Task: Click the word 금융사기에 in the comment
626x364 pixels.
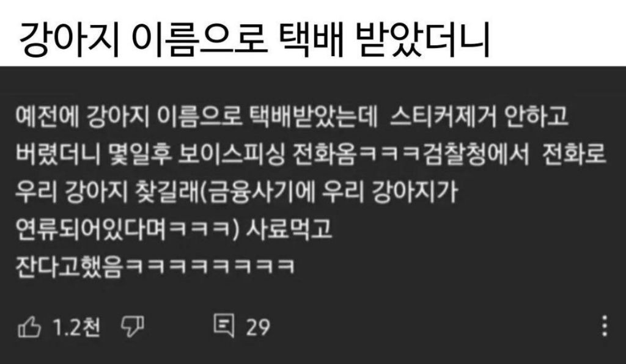Action: 262,192
